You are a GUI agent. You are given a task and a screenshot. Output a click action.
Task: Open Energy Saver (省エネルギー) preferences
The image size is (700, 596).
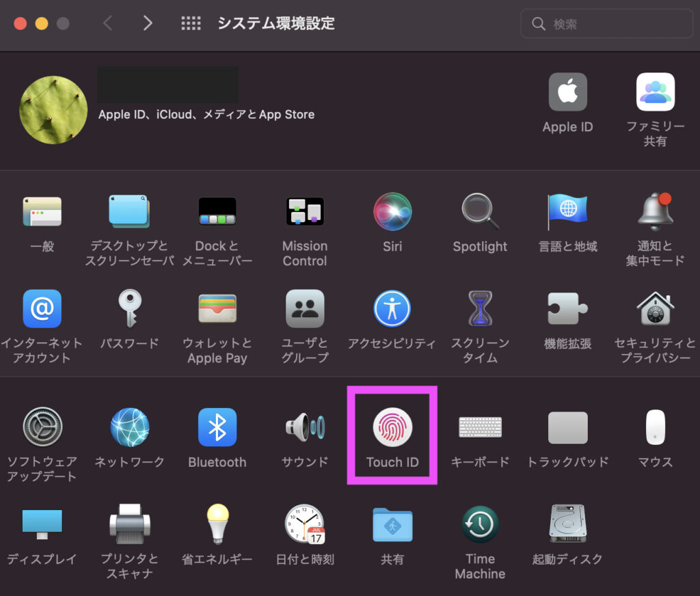(217, 524)
